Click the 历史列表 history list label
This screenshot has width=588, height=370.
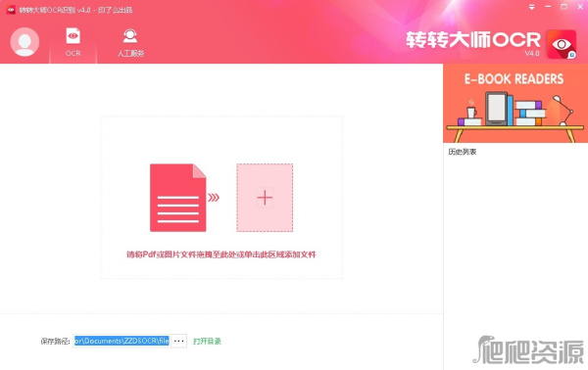click(x=463, y=152)
